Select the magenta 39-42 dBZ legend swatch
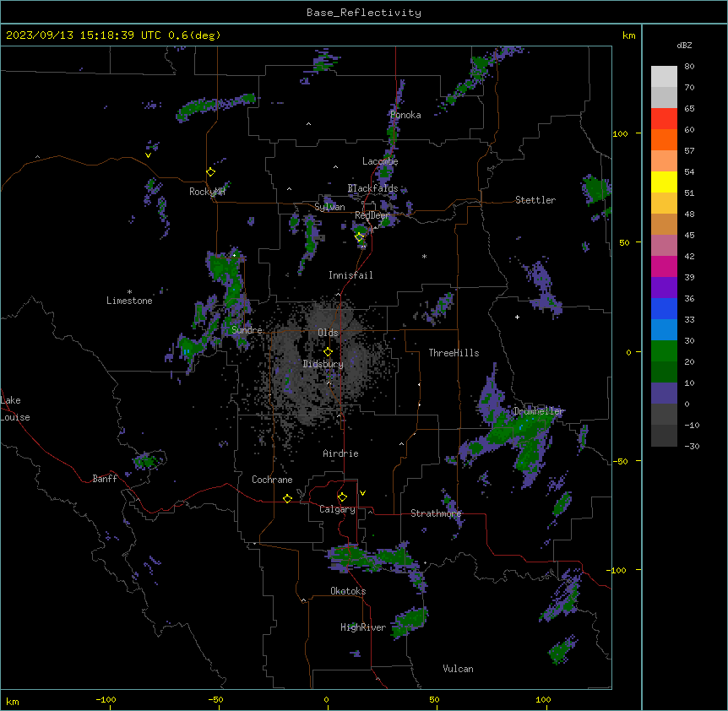This screenshot has height=711, width=728. click(x=664, y=267)
